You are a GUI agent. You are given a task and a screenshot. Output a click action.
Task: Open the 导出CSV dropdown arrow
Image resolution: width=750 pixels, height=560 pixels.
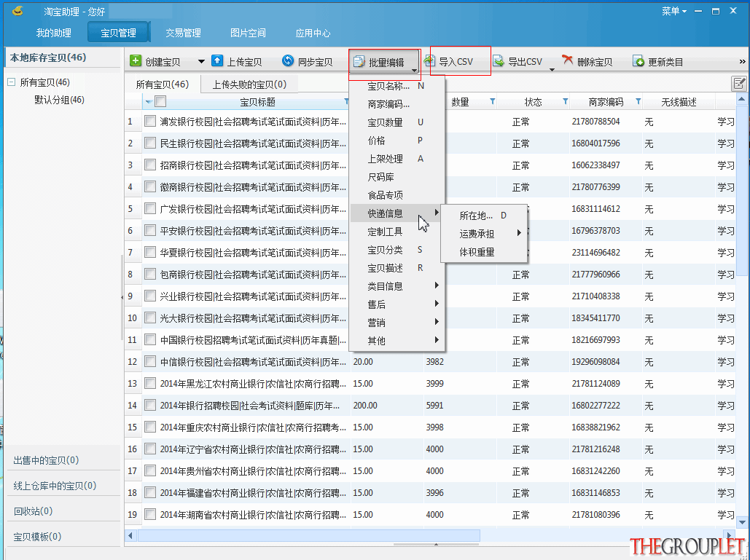[x=552, y=70]
